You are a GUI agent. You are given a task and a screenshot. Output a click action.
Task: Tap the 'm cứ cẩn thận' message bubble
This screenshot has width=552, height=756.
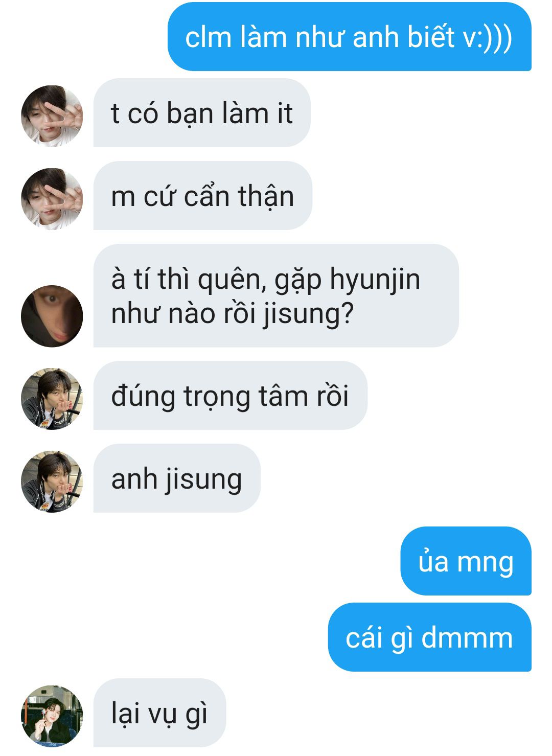point(203,196)
